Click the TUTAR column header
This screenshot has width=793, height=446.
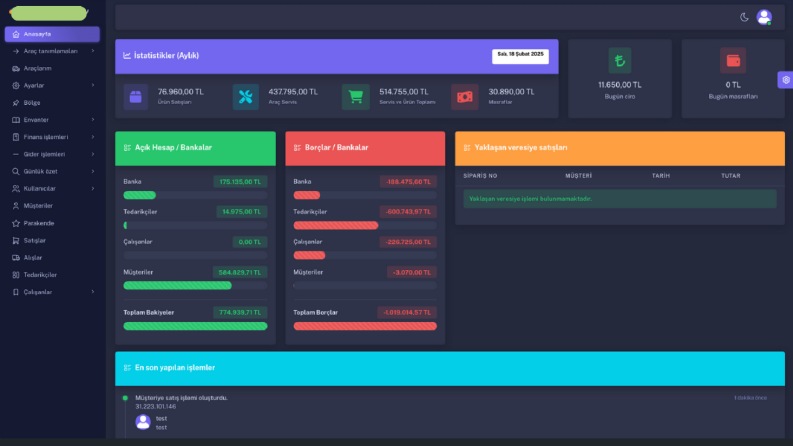click(x=731, y=176)
